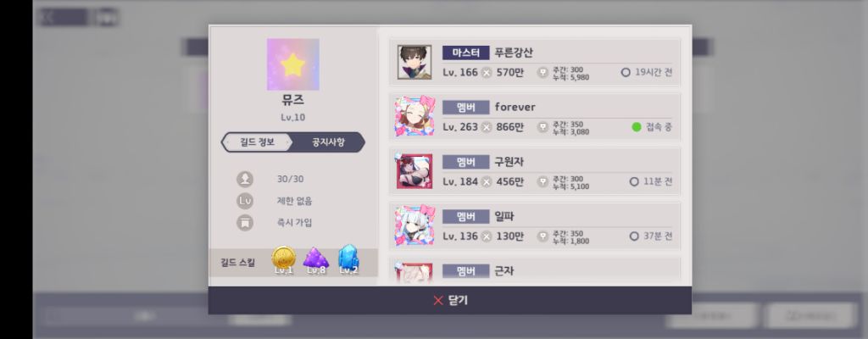Open forever member avatar portrait
This screenshot has height=339, width=868.
tap(414, 117)
